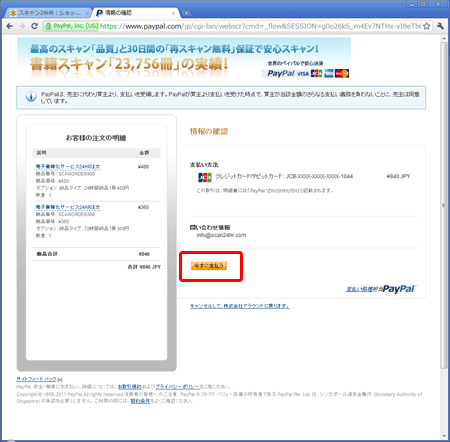This screenshot has width=450, height=442.
Task: Open first order item link priced ¥480
Action: [x=68, y=167]
